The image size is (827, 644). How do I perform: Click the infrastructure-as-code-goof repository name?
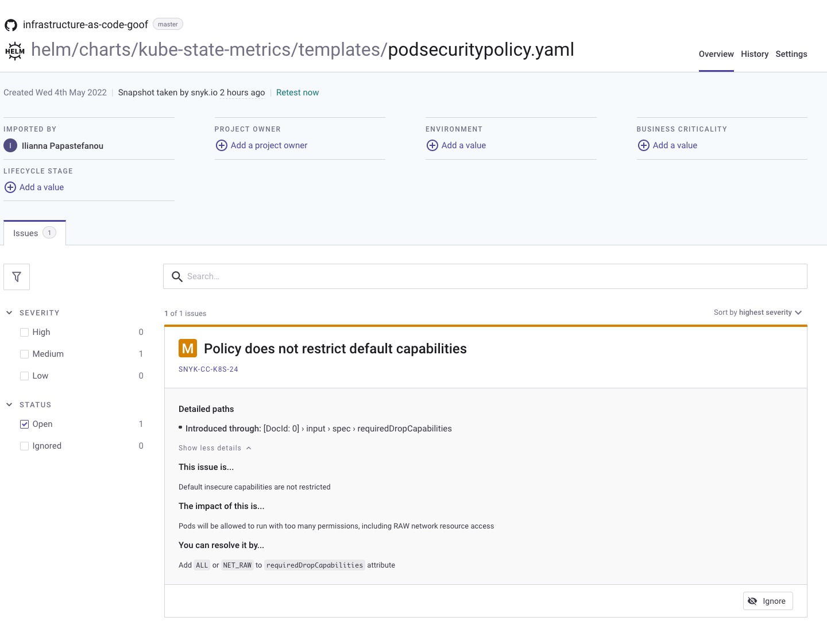(x=86, y=25)
